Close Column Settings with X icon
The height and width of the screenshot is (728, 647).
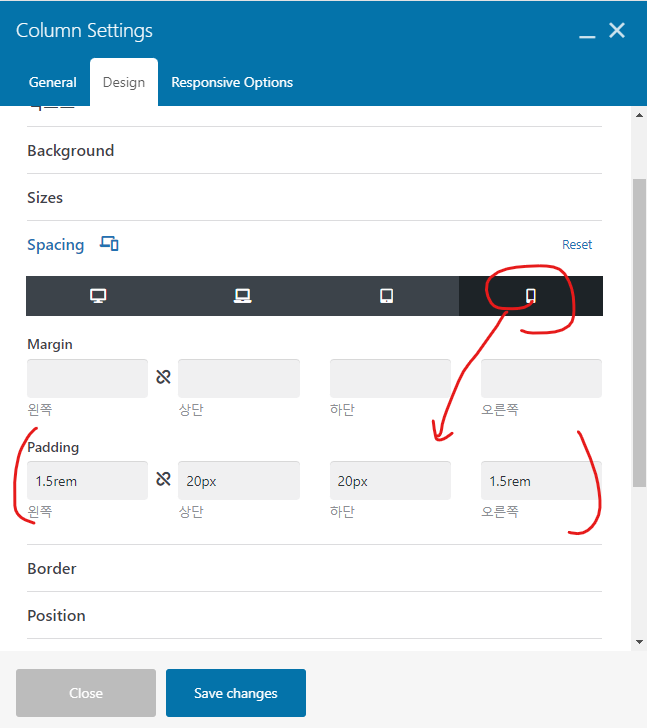pos(617,31)
